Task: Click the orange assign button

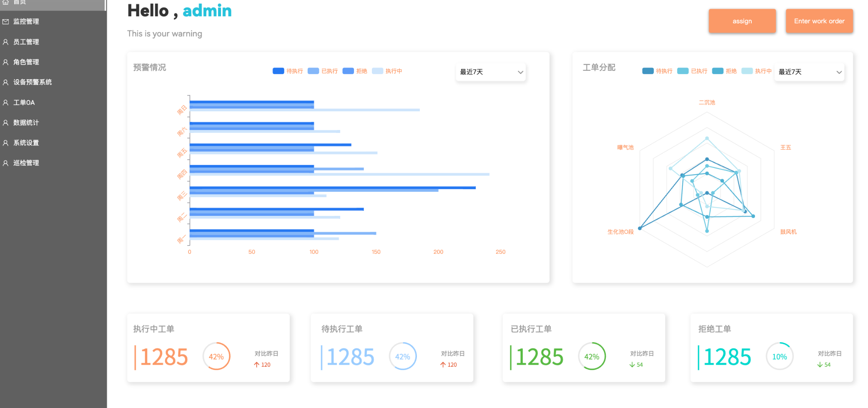Action: pyautogui.click(x=742, y=21)
